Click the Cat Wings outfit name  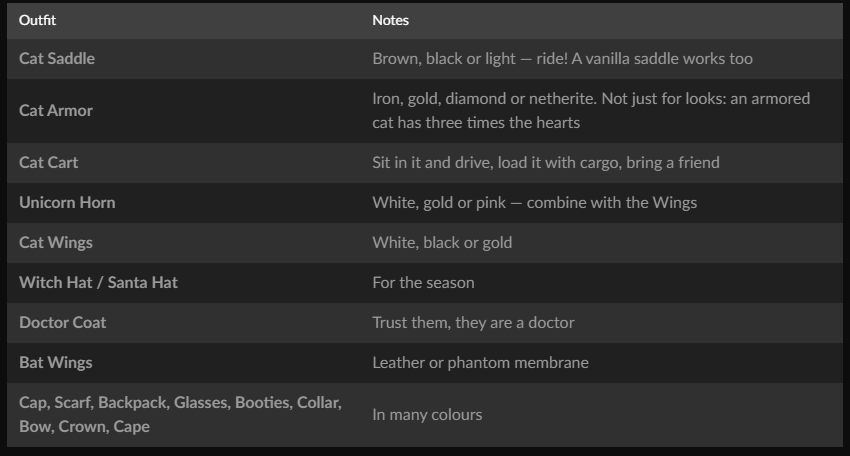point(56,242)
